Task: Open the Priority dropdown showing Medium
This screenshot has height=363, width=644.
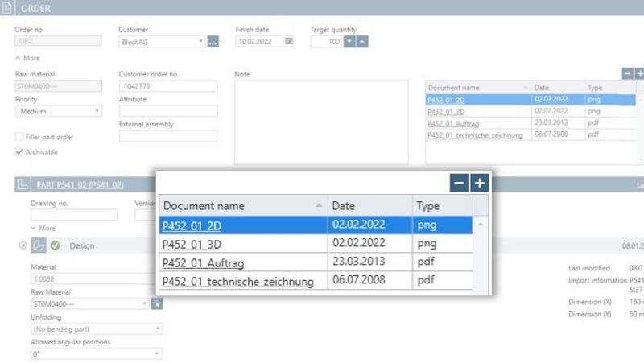Action: pos(59,111)
